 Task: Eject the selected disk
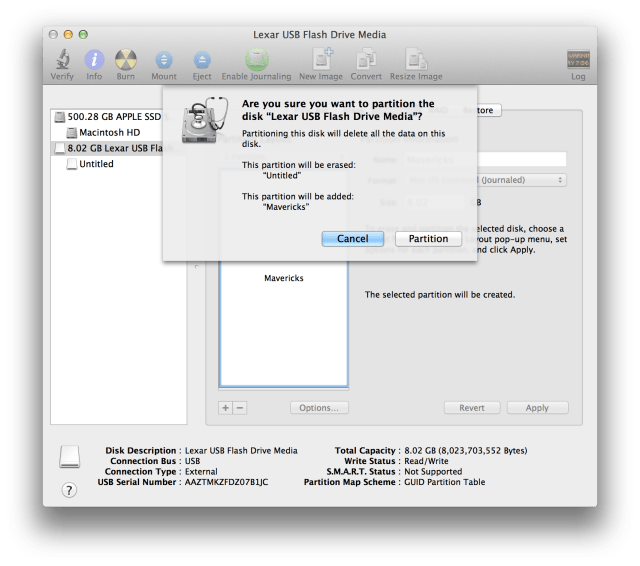click(x=202, y=60)
